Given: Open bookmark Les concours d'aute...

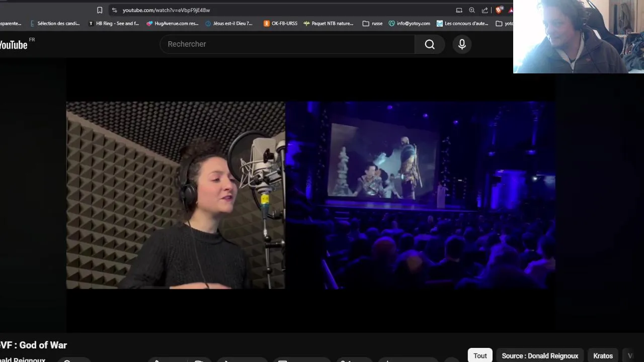Looking at the screenshot, I should coord(462,23).
